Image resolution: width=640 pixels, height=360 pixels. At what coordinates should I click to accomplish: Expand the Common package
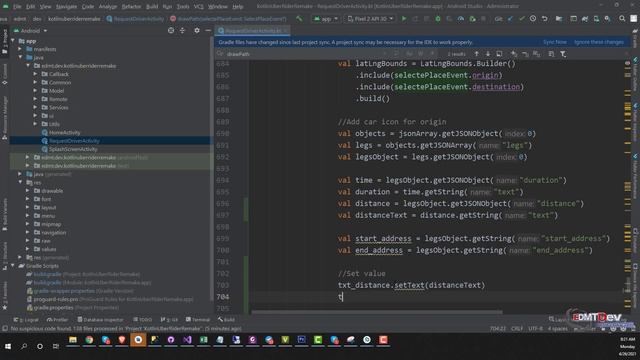click(36, 82)
